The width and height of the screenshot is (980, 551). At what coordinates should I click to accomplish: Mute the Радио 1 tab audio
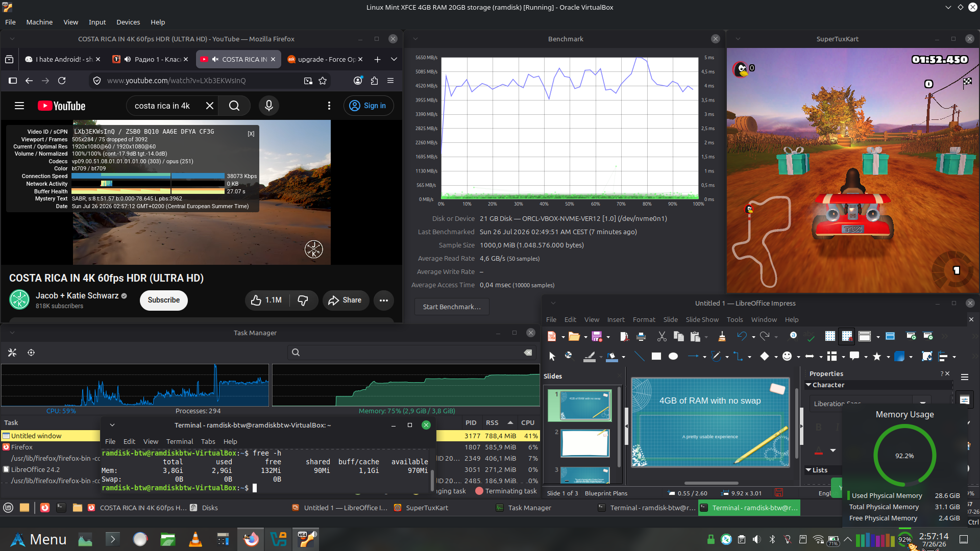[128, 59]
